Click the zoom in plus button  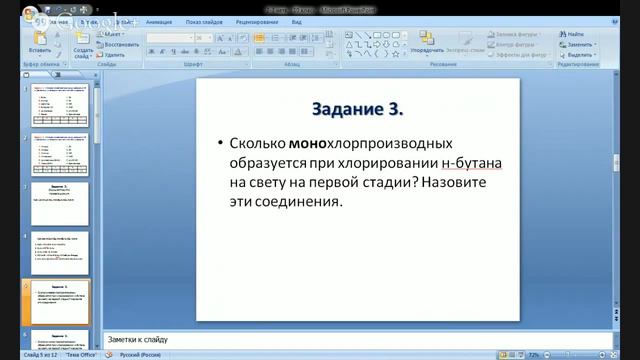(602, 355)
